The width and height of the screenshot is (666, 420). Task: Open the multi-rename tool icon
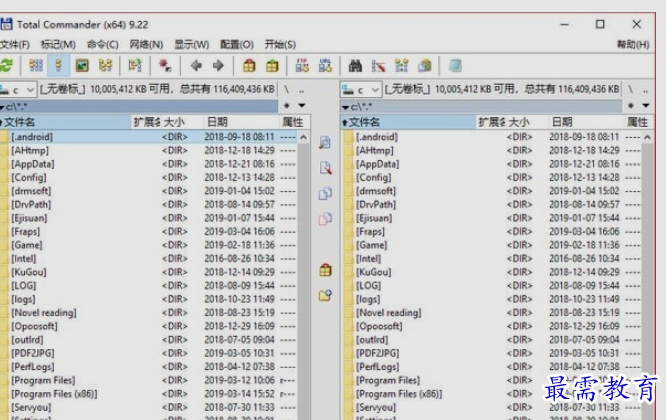378,65
